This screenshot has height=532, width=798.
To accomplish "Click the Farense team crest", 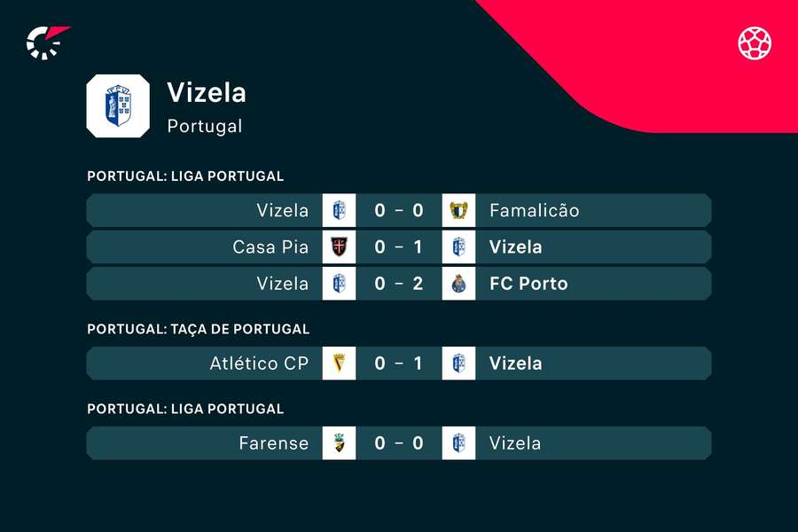I will pos(339,443).
